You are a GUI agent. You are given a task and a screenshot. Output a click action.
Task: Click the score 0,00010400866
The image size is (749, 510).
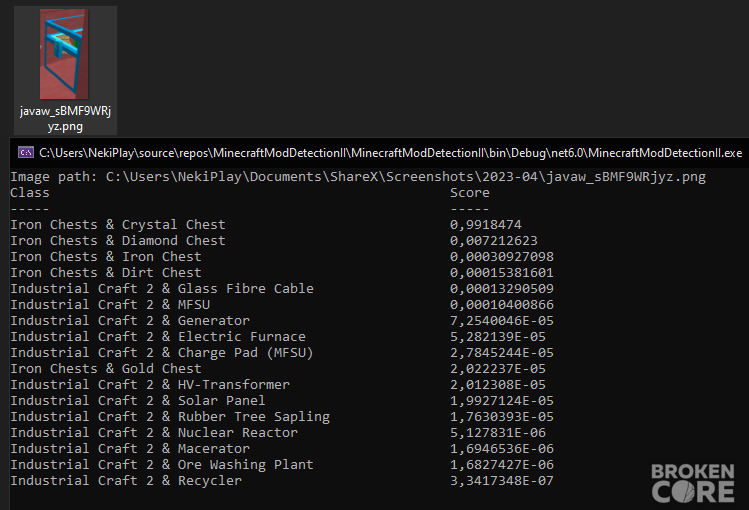[x=502, y=305]
